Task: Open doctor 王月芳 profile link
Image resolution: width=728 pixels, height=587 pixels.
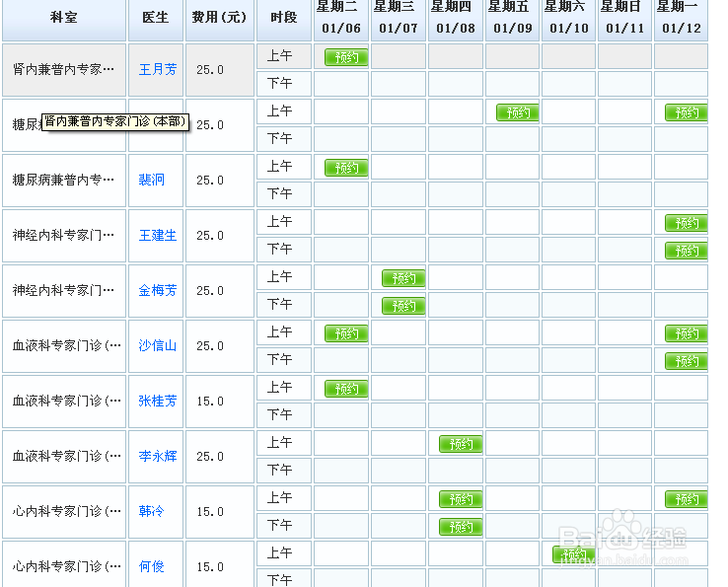Action: click(x=158, y=70)
